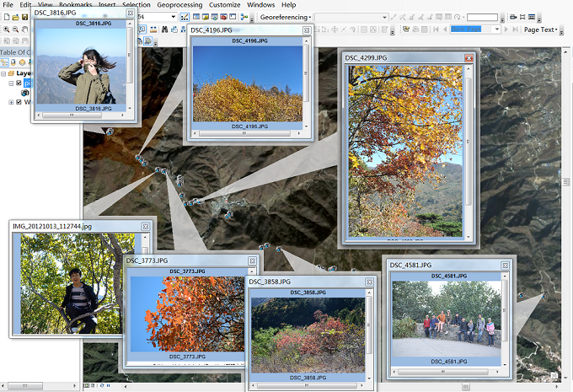List layers by source
The height and width of the screenshot is (392, 573).
[x=13, y=62]
